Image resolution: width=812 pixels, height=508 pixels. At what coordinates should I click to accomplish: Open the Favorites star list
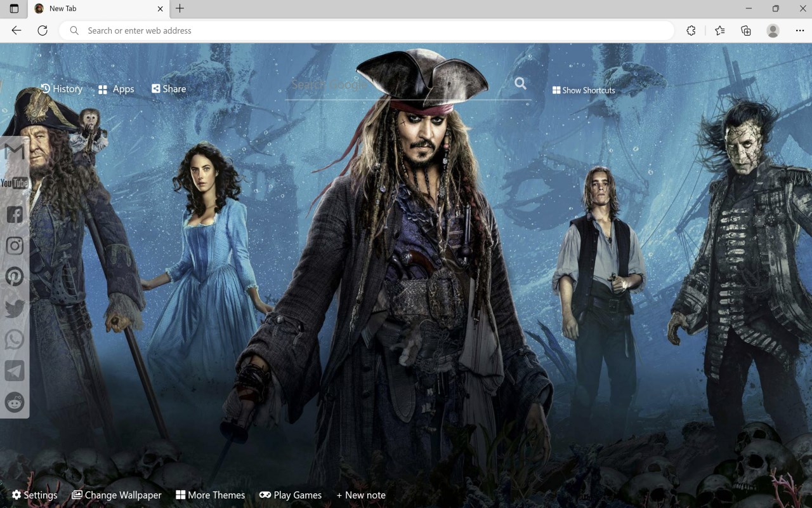pyautogui.click(x=719, y=30)
